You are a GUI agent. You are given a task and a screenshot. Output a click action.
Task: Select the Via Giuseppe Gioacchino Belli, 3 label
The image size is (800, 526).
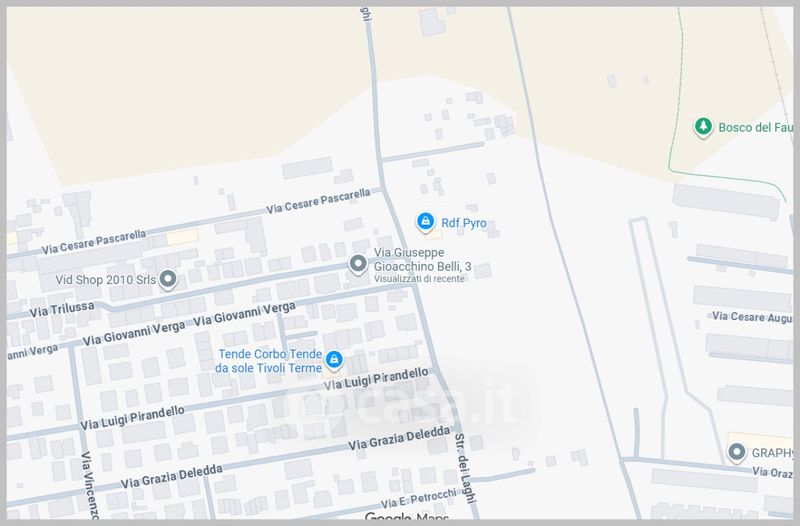pyautogui.click(x=422, y=260)
